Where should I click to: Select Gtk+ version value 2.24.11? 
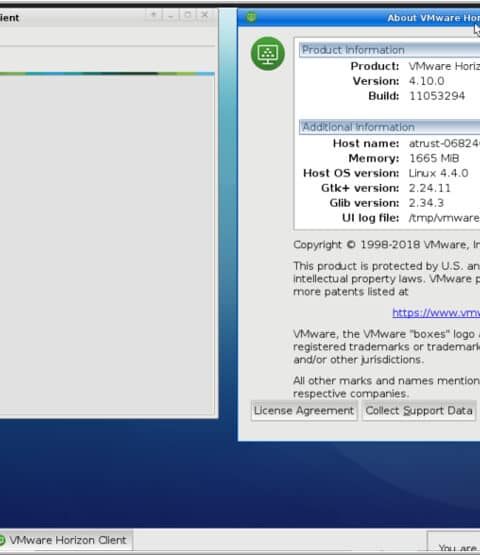[x=430, y=188]
